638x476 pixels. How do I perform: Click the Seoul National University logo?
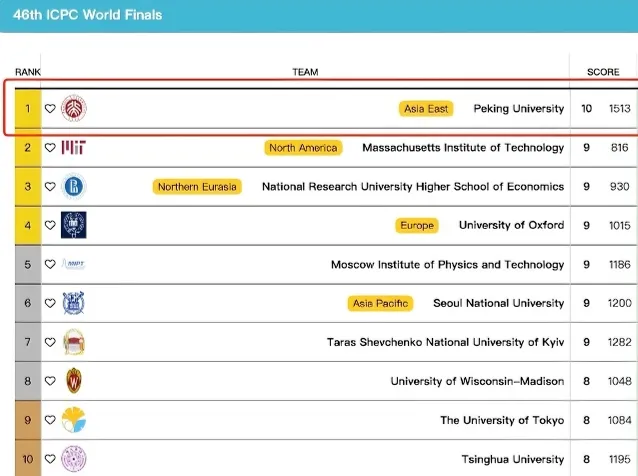coord(74,303)
